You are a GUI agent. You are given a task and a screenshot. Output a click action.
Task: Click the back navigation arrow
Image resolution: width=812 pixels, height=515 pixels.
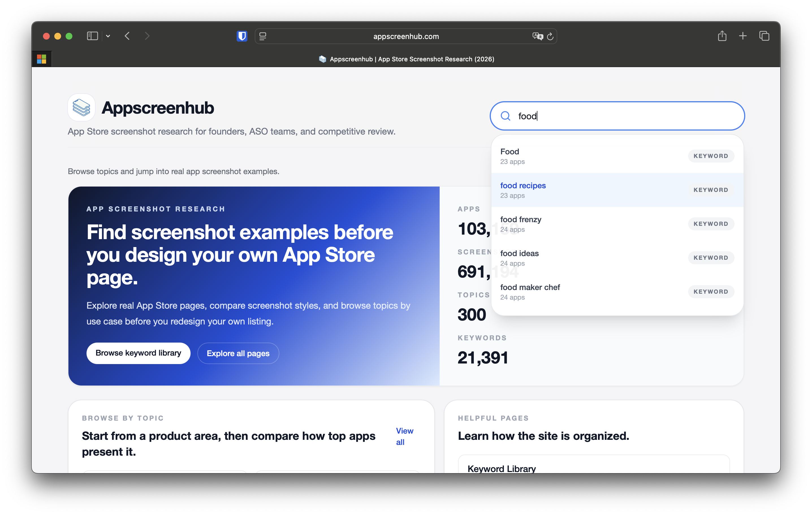(127, 36)
